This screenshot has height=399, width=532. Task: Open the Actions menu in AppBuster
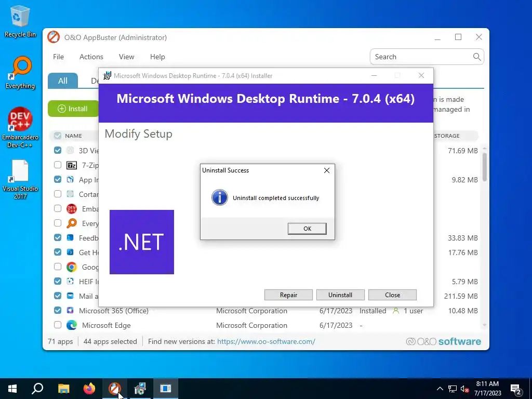[91, 57]
